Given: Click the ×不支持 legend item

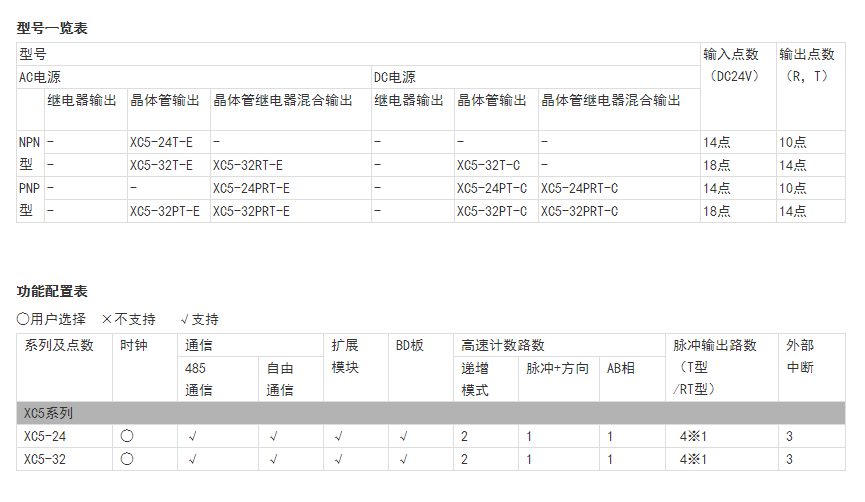Looking at the screenshot, I should 129,319.
